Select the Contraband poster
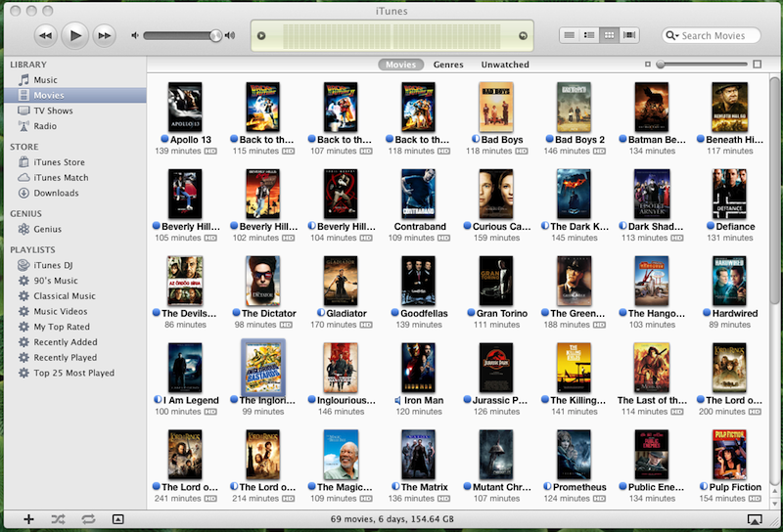783x532 pixels. 419,194
